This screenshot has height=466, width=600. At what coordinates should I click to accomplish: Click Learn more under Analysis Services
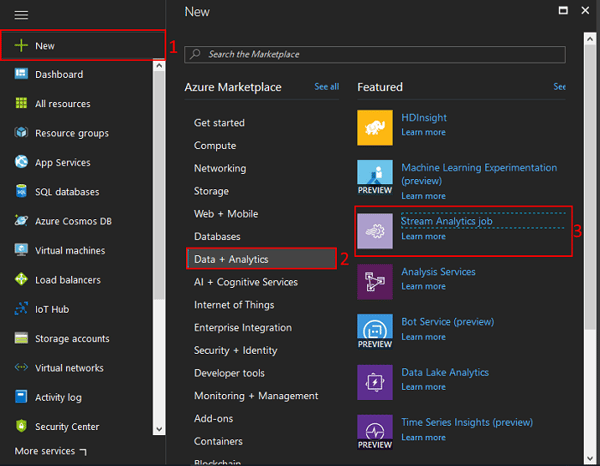tap(423, 287)
